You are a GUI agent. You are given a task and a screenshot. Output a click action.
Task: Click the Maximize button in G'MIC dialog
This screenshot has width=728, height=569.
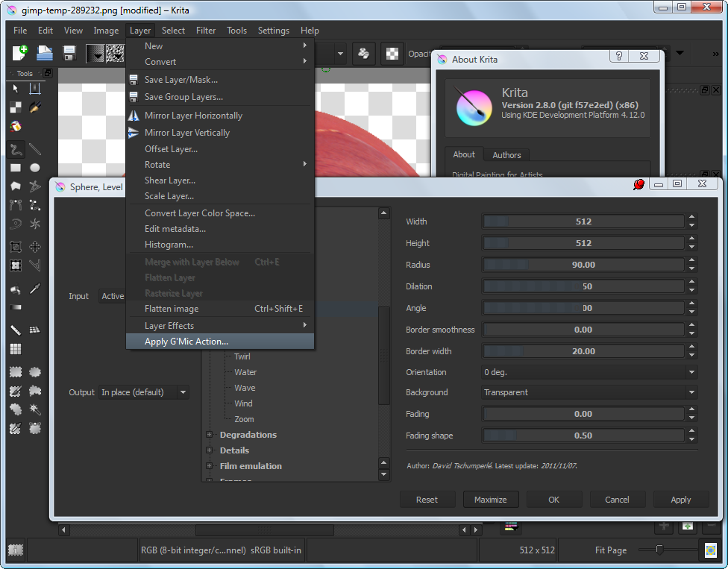(x=491, y=500)
